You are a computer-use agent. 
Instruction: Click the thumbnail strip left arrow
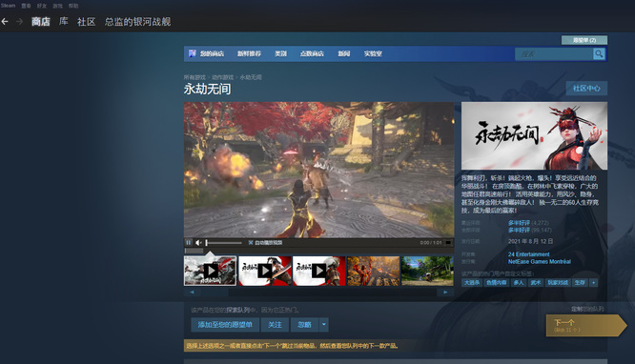(x=192, y=292)
